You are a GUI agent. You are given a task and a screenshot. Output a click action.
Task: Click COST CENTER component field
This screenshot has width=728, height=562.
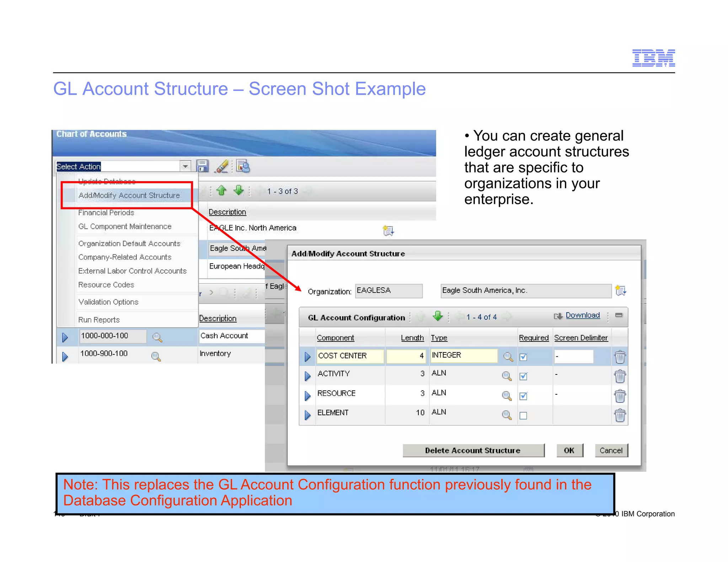pyautogui.click(x=350, y=356)
